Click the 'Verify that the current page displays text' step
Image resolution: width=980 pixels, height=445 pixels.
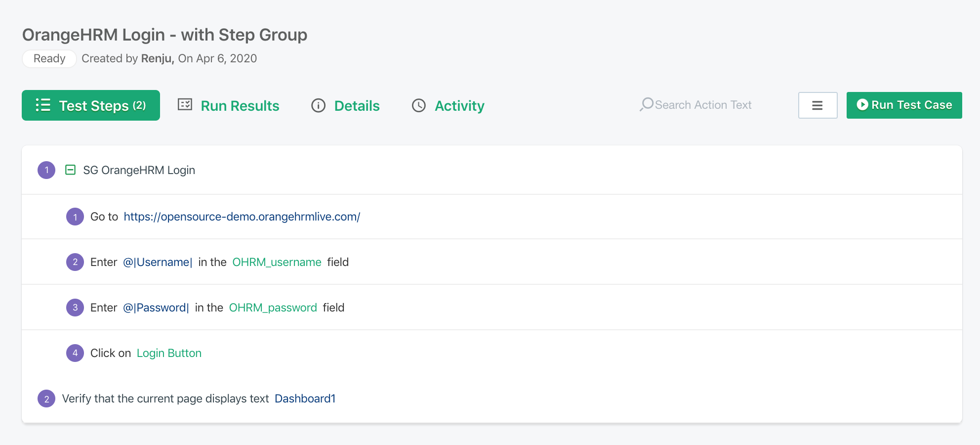[165, 399]
